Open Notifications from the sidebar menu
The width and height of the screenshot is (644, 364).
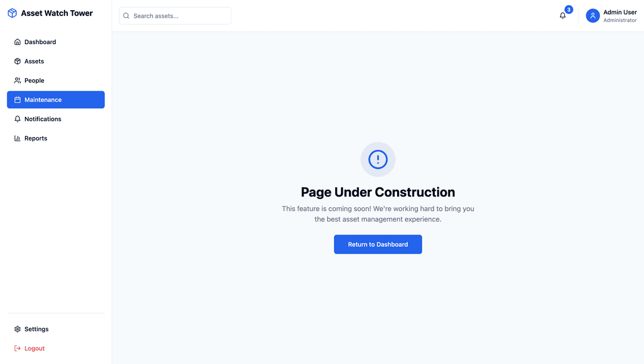pyautogui.click(x=42, y=119)
